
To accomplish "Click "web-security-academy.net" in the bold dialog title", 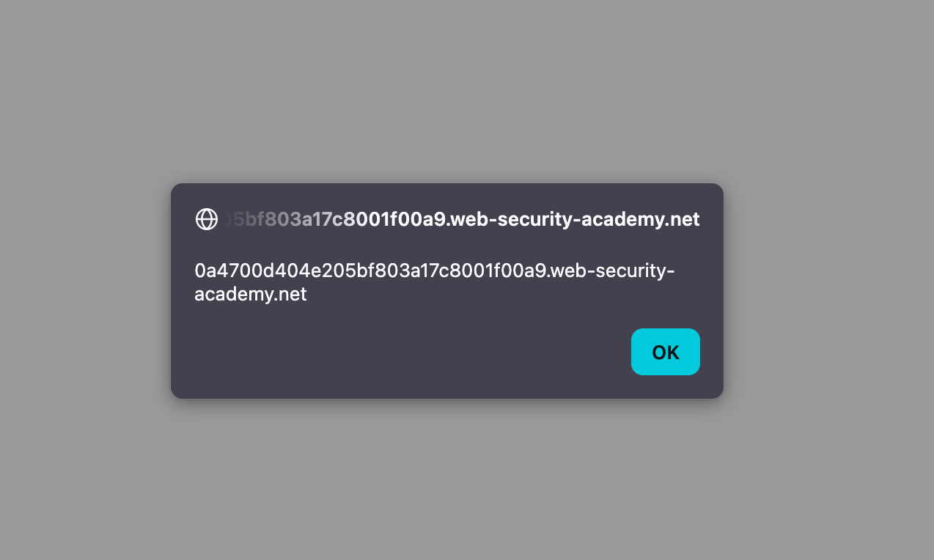I will tap(576, 219).
